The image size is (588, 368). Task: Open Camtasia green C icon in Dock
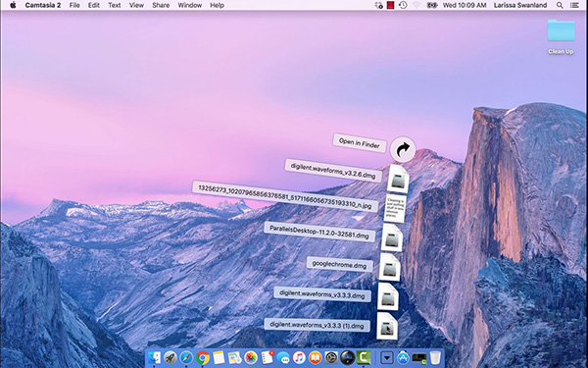364,357
